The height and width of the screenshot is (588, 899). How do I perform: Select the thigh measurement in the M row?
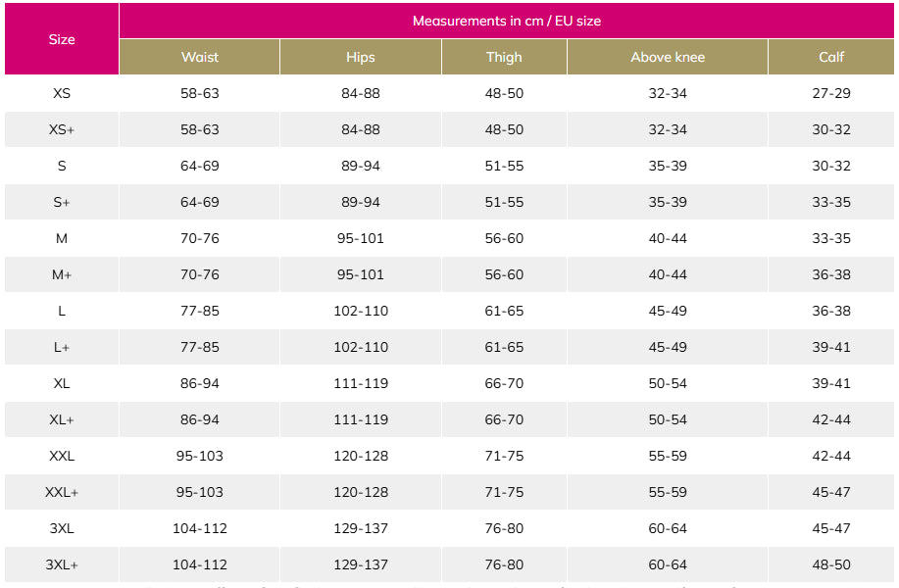[x=504, y=238]
